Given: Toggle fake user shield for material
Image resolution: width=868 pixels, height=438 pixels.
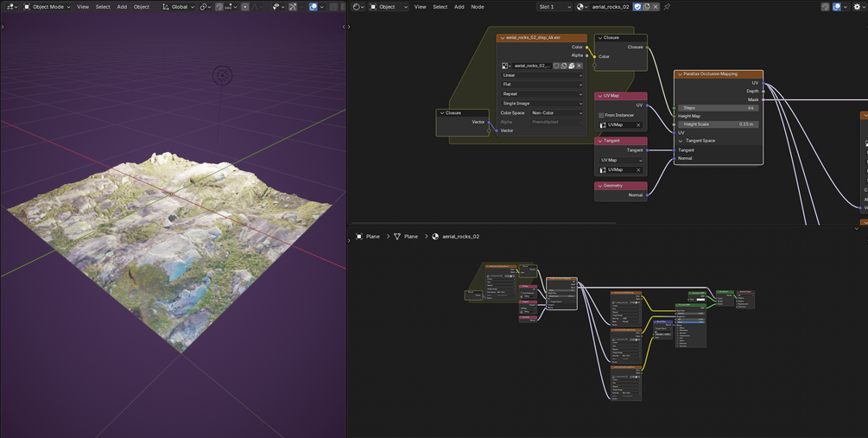Looking at the screenshot, I should pos(637,7).
